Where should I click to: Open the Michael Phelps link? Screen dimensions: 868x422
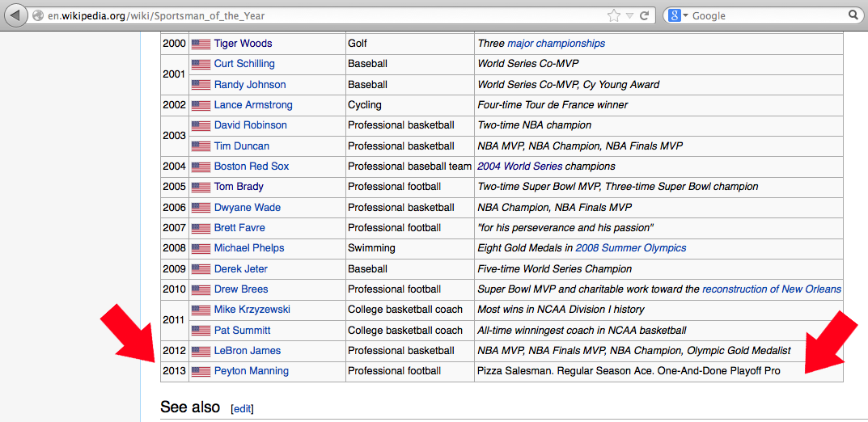click(249, 247)
